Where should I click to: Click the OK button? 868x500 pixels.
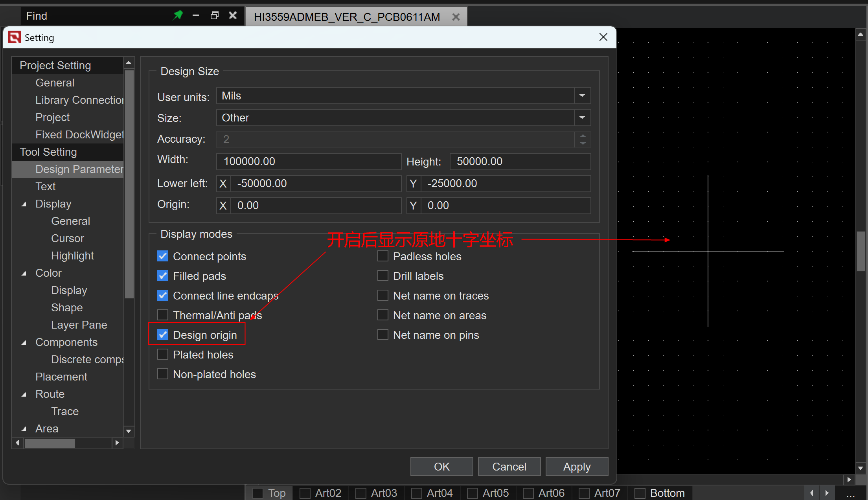coord(441,467)
